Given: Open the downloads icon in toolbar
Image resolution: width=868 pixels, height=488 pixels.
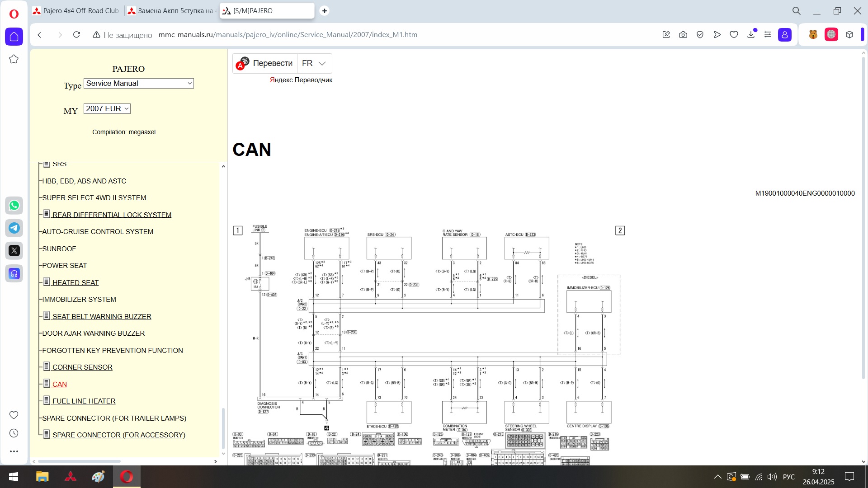Looking at the screenshot, I should 751,35.
